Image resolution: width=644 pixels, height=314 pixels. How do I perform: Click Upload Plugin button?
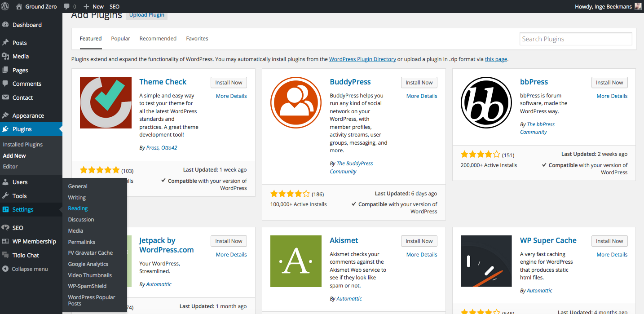[x=147, y=15]
